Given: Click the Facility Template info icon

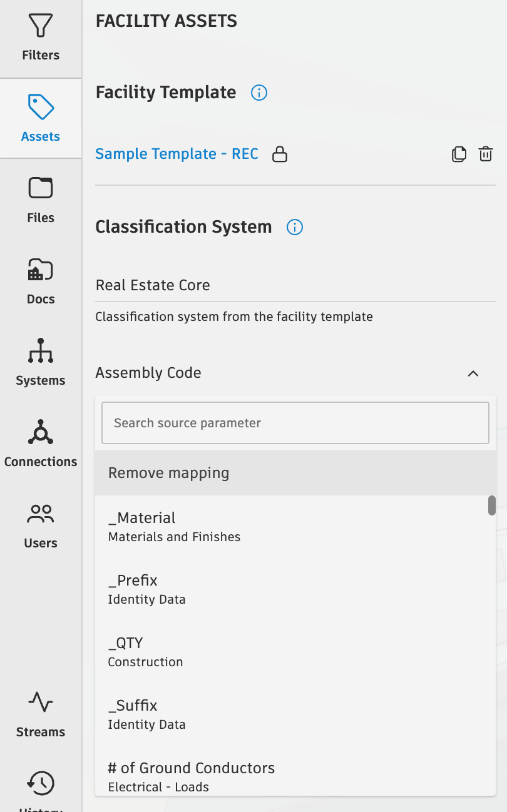Looking at the screenshot, I should pos(259,93).
